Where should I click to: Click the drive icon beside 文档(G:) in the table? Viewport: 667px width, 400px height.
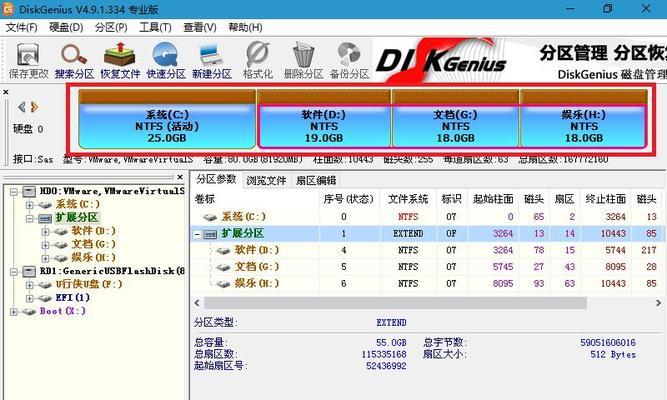click(223, 267)
